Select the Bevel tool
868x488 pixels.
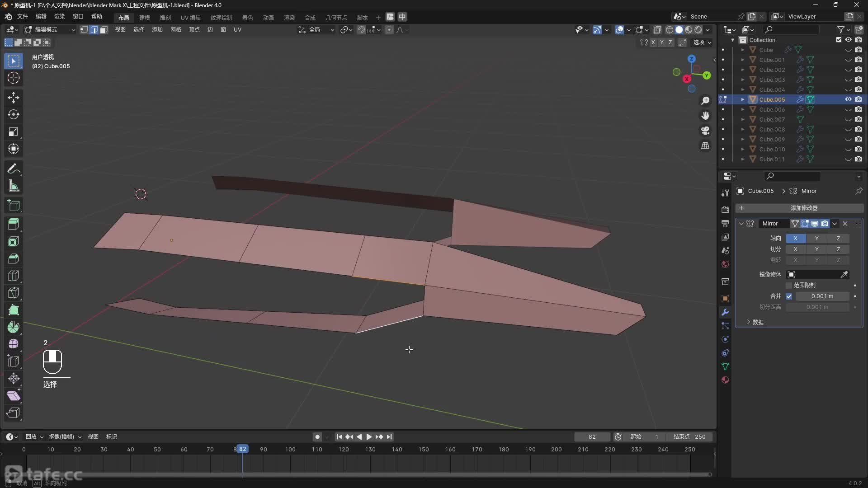(x=14, y=259)
